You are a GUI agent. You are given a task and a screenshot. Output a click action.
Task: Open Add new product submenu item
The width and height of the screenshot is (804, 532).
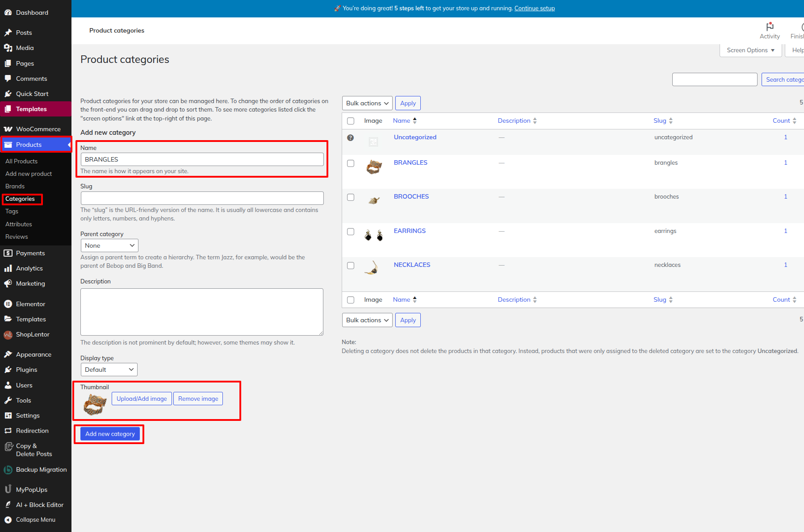[x=29, y=174]
